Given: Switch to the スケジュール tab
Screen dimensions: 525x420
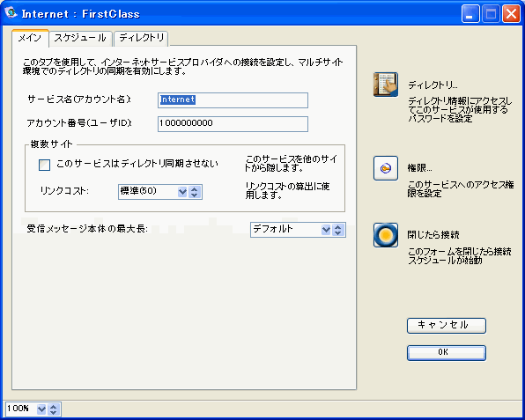Looking at the screenshot, I should click(80, 38).
